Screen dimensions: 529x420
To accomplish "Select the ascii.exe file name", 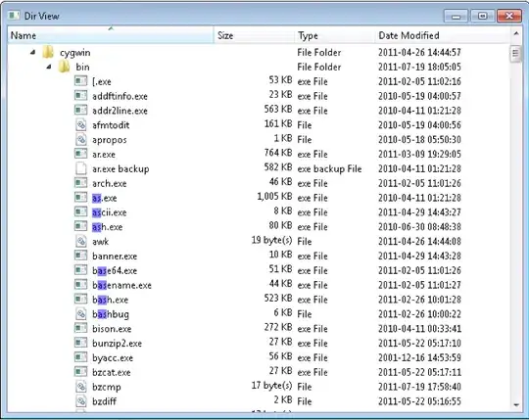I will pos(110,212).
